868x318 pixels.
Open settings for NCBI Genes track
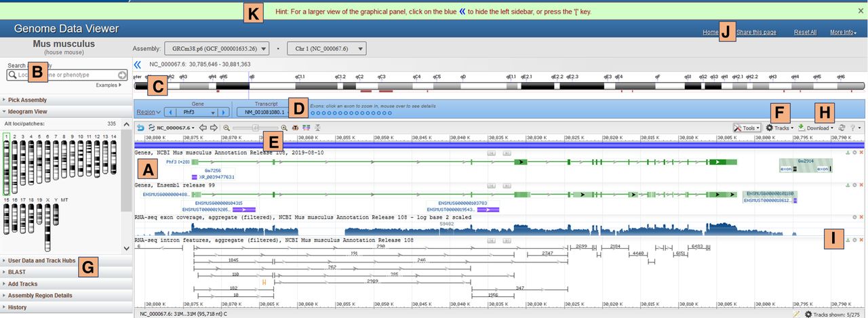tap(854, 153)
